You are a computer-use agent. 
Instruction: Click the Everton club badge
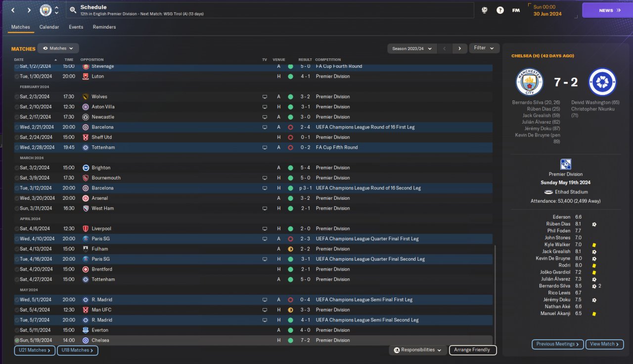point(86,330)
